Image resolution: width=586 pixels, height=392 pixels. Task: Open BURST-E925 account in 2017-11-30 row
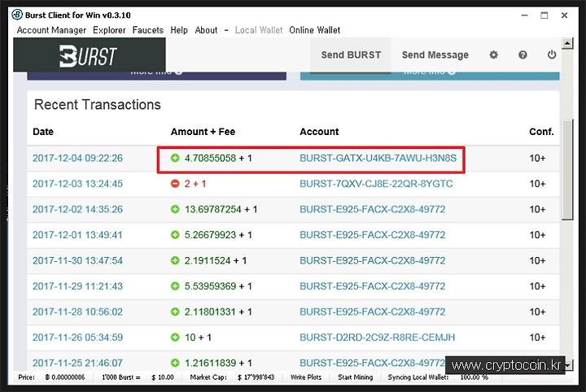[x=372, y=260]
